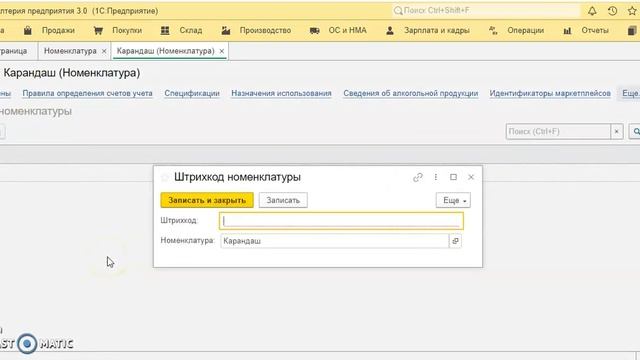
Task: Click the Склад grid icon
Action: click(x=165, y=30)
